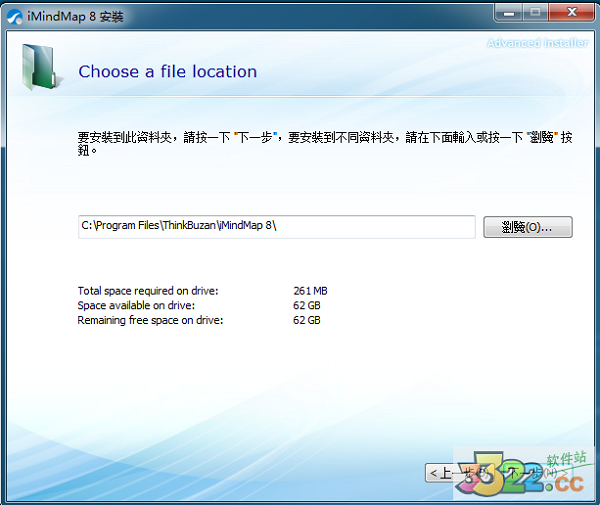Click the '261 MB' value
The image size is (600, 505).
point(310,291)
